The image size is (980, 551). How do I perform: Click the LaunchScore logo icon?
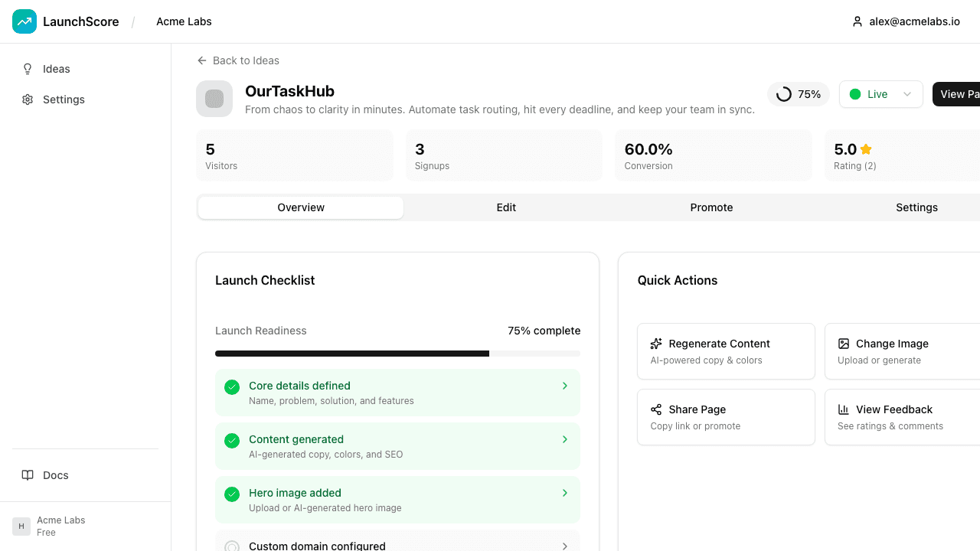24,21
